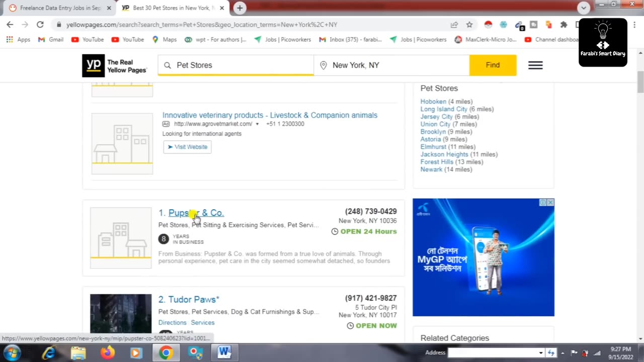Show hidden system tray icons arrow
Image resolution: width=644 pixels, height=362 pixels.
coord(562,352)
